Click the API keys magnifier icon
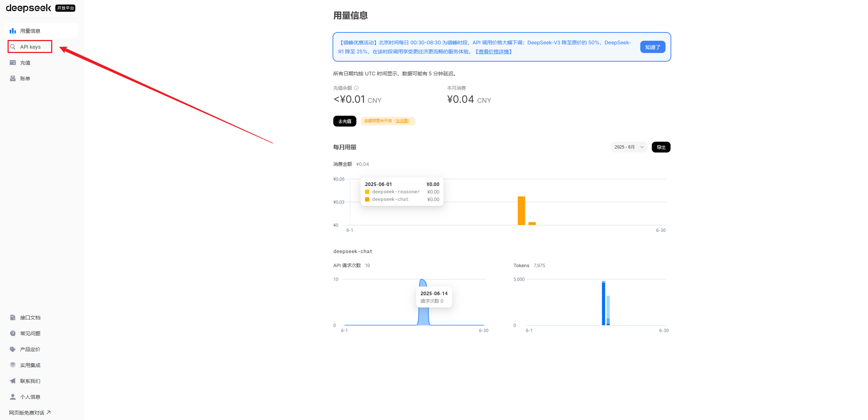Viewport: 868px width, 420px height. click(x=13, y=47)
